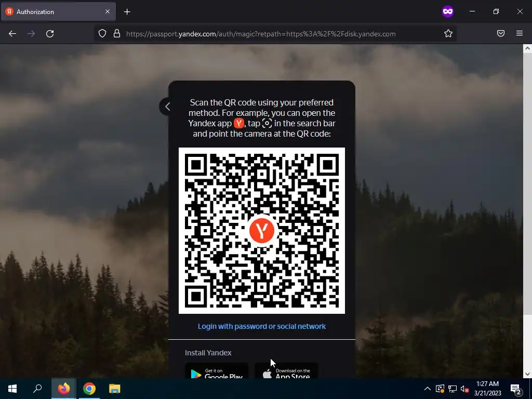Screen dimensions: 532x399
Task: Go back using the browser back arrow
Action: (x=12, y=34)
